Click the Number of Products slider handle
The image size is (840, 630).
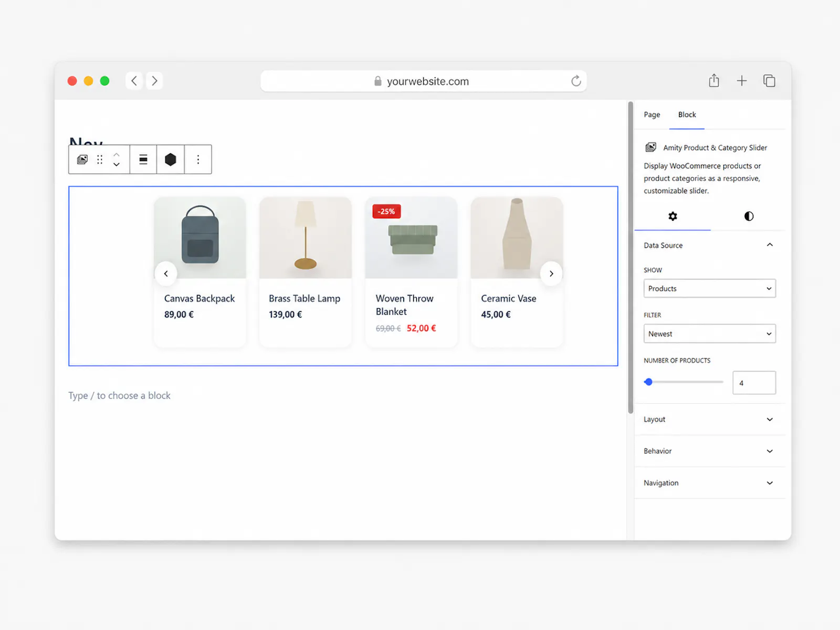649,382
